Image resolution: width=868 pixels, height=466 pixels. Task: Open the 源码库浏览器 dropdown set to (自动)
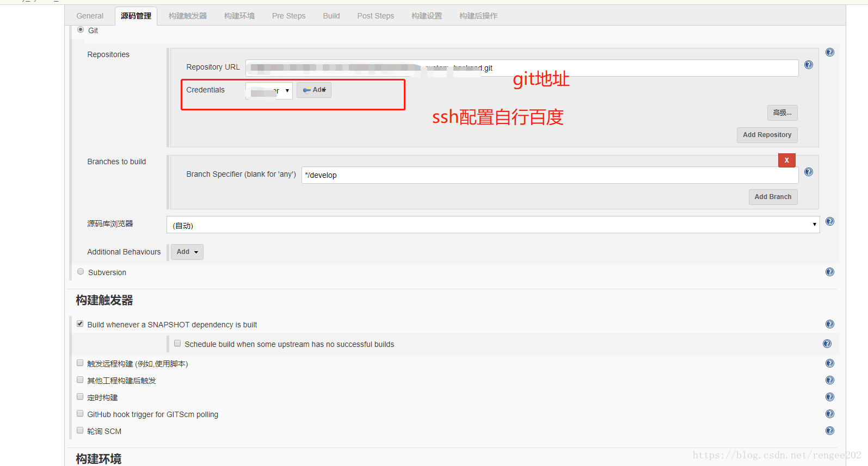(x=493, y=225)
